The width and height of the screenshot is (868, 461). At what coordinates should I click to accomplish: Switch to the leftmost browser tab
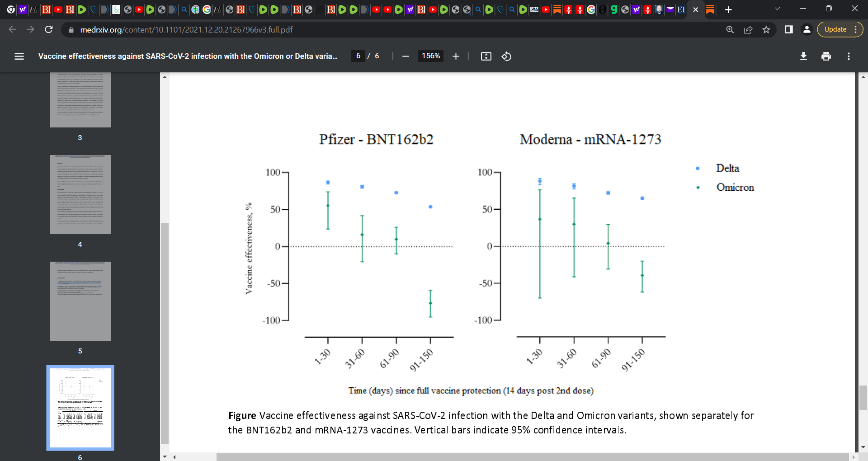click(x=10, y=9)
